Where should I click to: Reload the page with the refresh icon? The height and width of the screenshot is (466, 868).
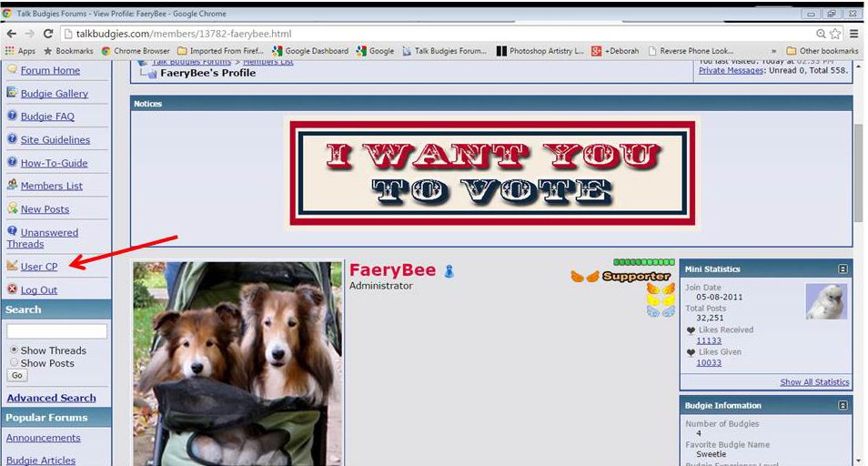point(48,34)
